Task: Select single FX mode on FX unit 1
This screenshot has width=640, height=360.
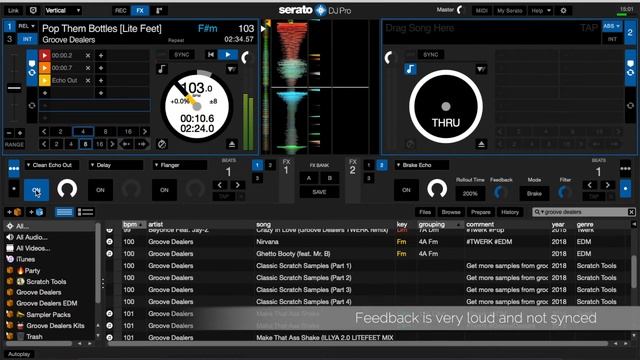Action: [x=13, y=189]
